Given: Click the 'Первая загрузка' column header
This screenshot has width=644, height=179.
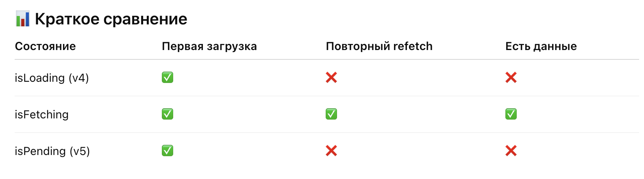Looking at the screenshot, I should (209, 46).
